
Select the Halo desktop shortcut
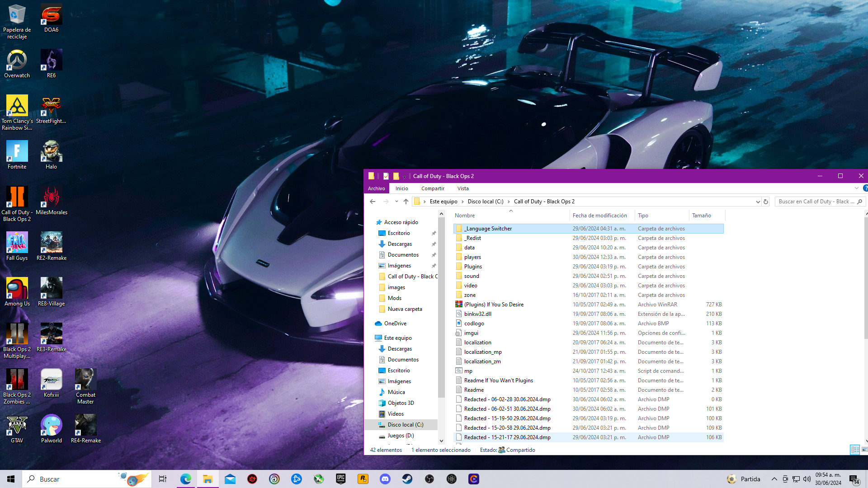[x=51, y=155]
